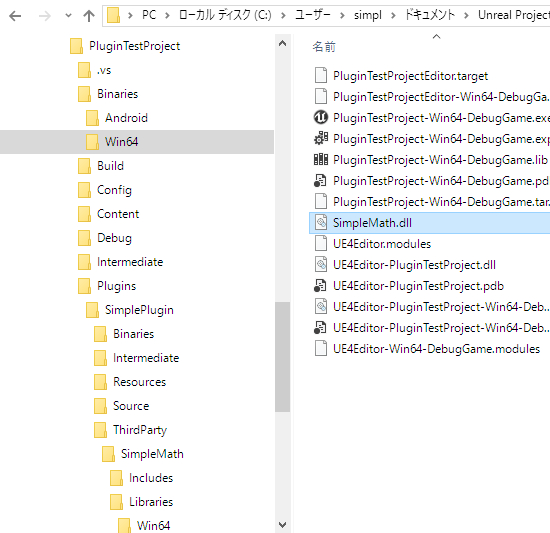This screenshot has width=550, height=533.
Task: Select SimplePlugin folder in tree
Action: [x=139, y=310]
